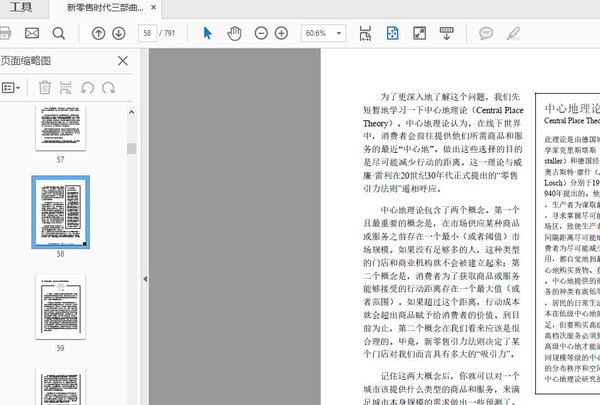Open the search magnifier tool

click(59, 33)
